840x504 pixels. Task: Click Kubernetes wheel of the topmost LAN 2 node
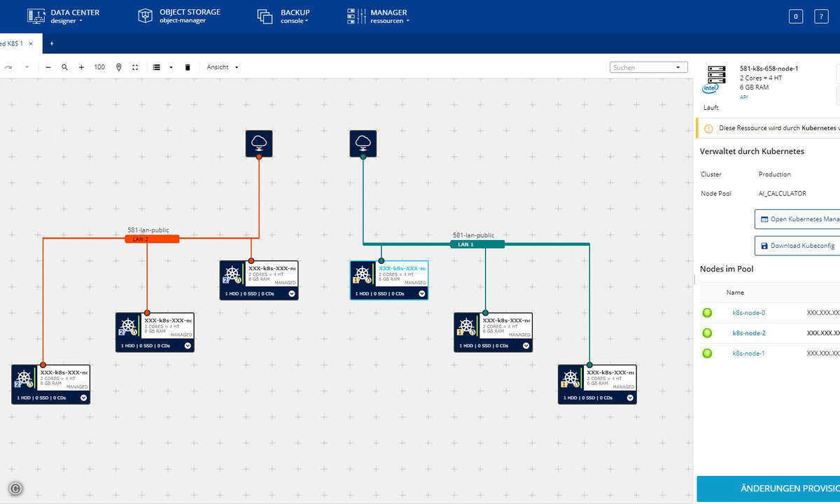(x=233, y=274)
